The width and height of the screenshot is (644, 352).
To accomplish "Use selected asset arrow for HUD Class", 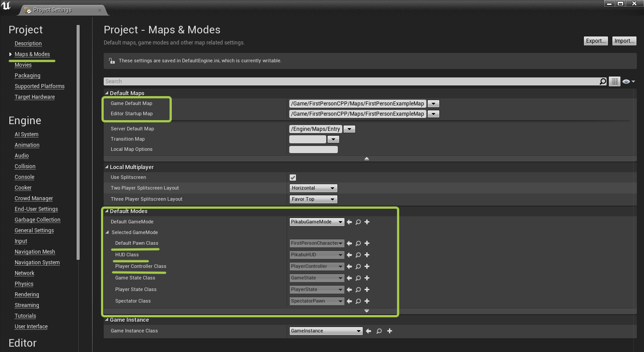I will pyautogui.click(x=349, y=255).
